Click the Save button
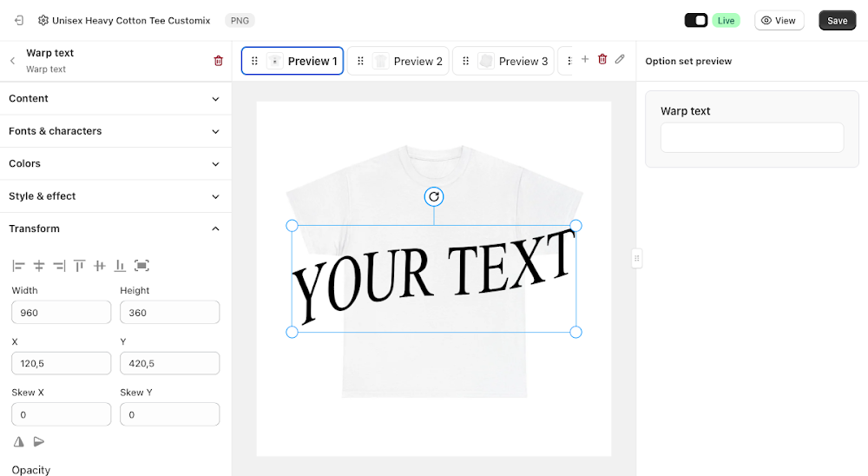 (x=837, y=21)
